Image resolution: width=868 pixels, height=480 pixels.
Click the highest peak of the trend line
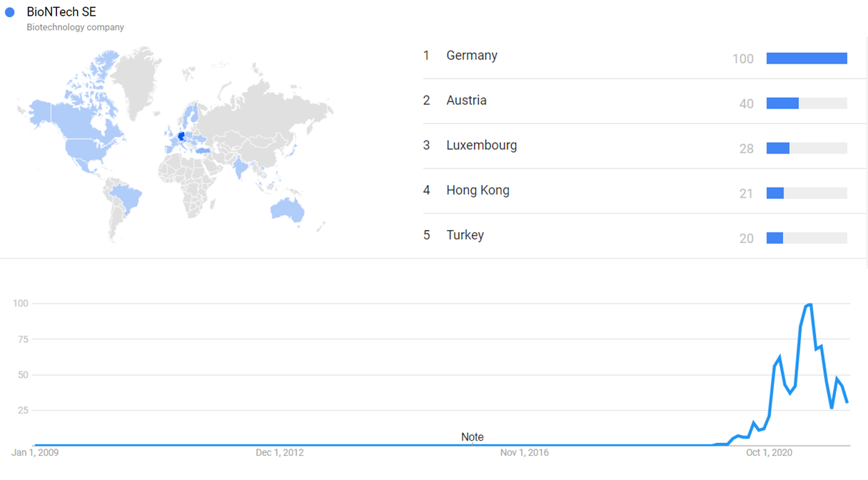pyautogui.click(x=809, y=305)
